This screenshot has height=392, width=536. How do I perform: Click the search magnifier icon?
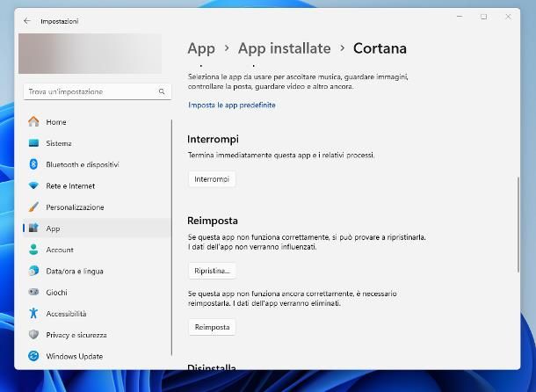[x=162, y=91]
